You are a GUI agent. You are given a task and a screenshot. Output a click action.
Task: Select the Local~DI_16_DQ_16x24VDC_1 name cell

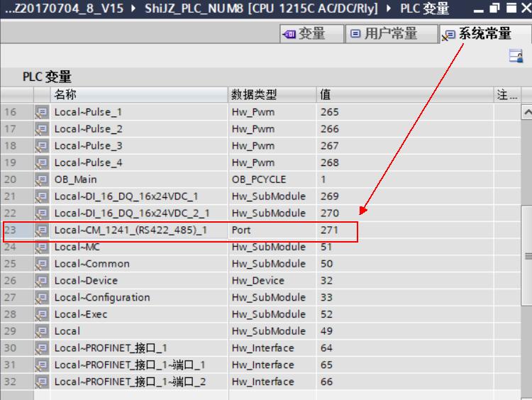pos(139,196)
